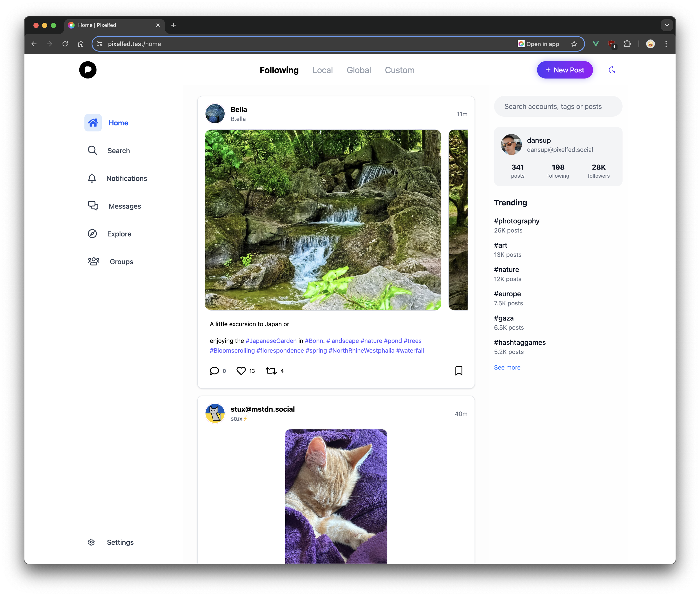The width and height of the screenshot is (700, 596).
Task: Open the second photo in Bella's carousel
Action: (x=458, y=220)
